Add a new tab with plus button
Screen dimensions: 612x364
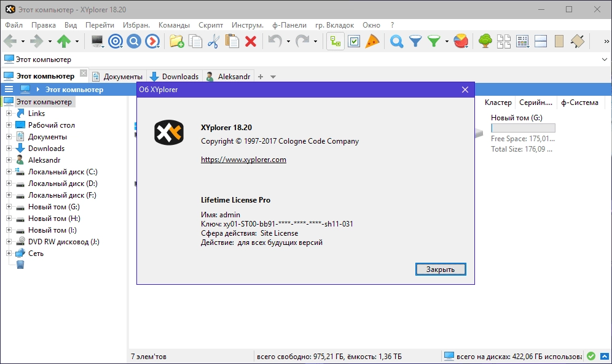pos(261,77)
